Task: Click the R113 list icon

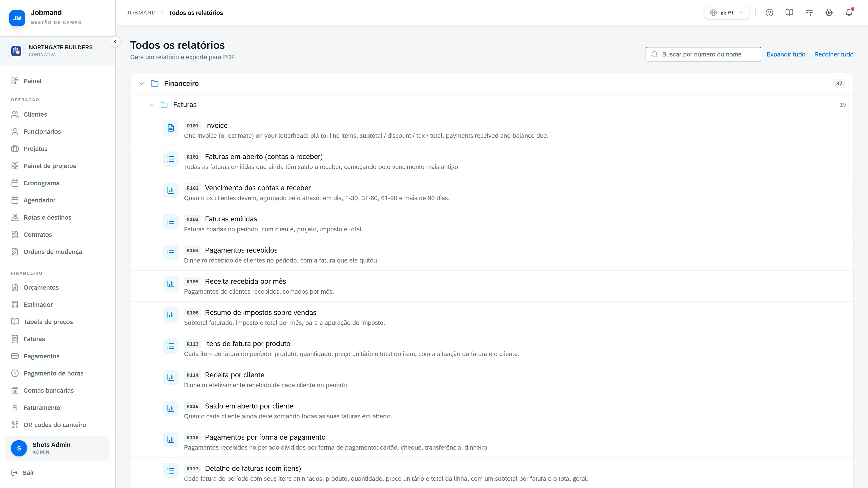Action: point(171,346)
